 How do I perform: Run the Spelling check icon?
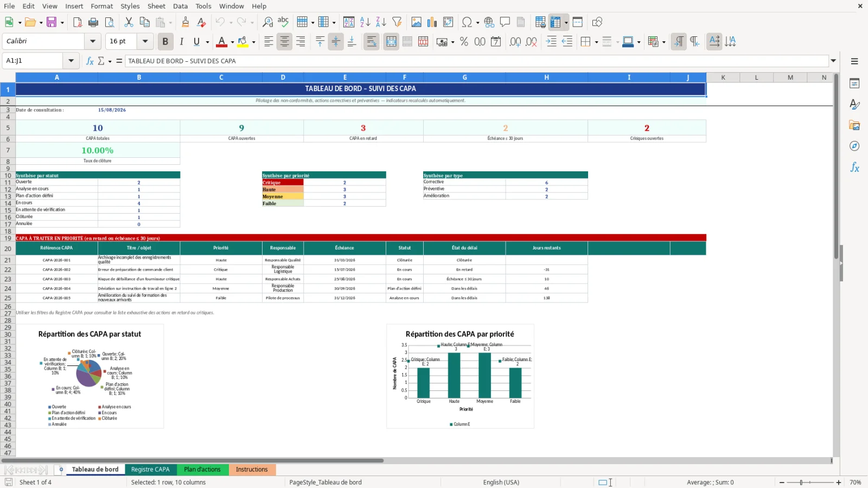click(283, 22)
